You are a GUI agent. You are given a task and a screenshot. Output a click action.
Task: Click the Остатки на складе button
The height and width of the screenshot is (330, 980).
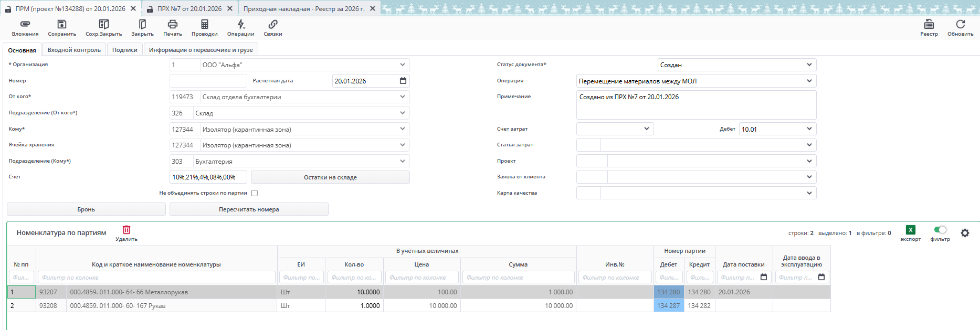pos(330,177)
